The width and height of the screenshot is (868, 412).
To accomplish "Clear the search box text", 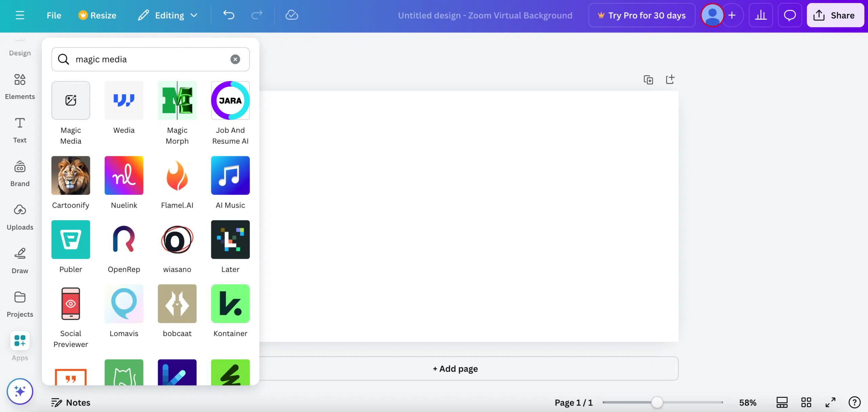I will (x=235, y=59).
